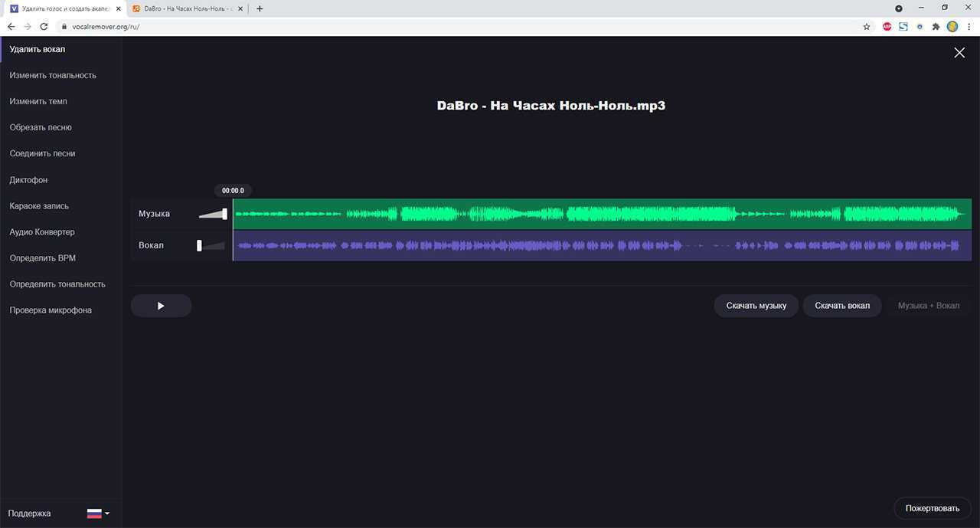
Task: Open Обрезать песню in the sidebar
Action: pos(41,127)
